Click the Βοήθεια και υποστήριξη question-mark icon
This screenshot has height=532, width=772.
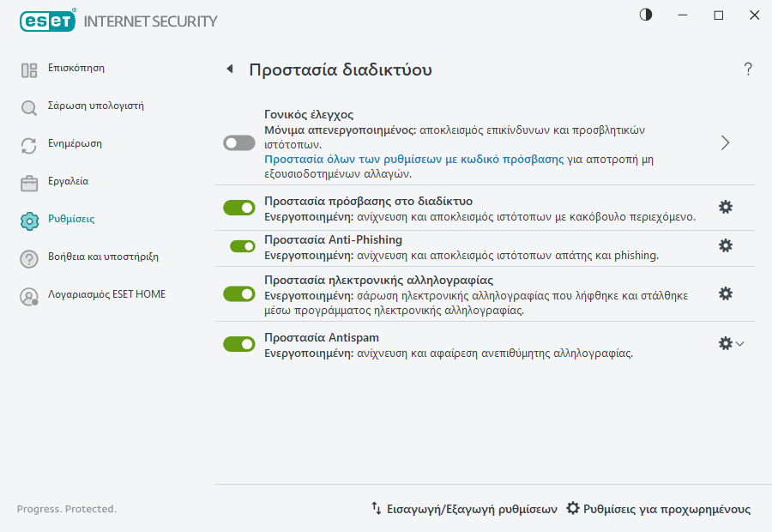pos(28,257)
